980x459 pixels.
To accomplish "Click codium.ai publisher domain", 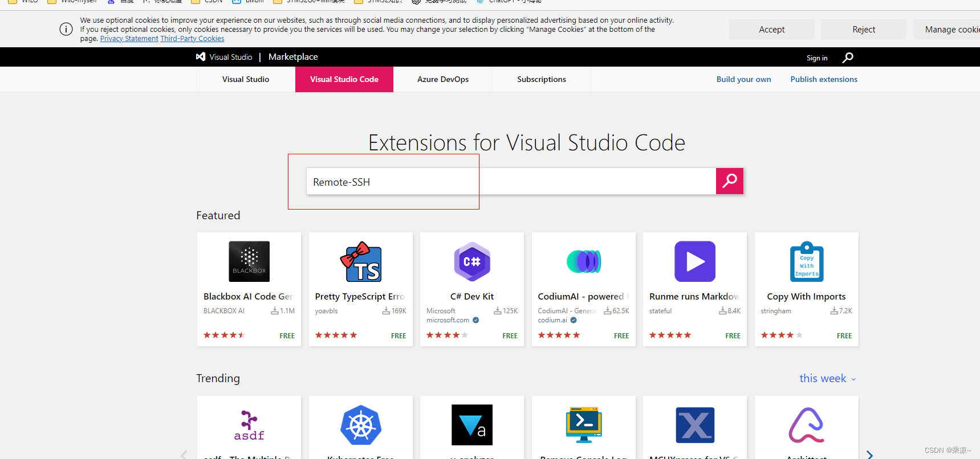I will tap(552, 320).
